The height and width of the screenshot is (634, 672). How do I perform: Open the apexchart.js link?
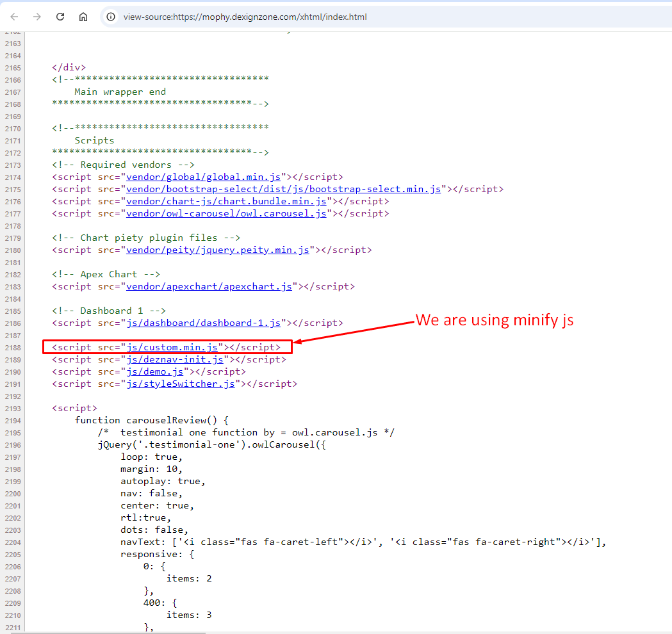point(209,286)
